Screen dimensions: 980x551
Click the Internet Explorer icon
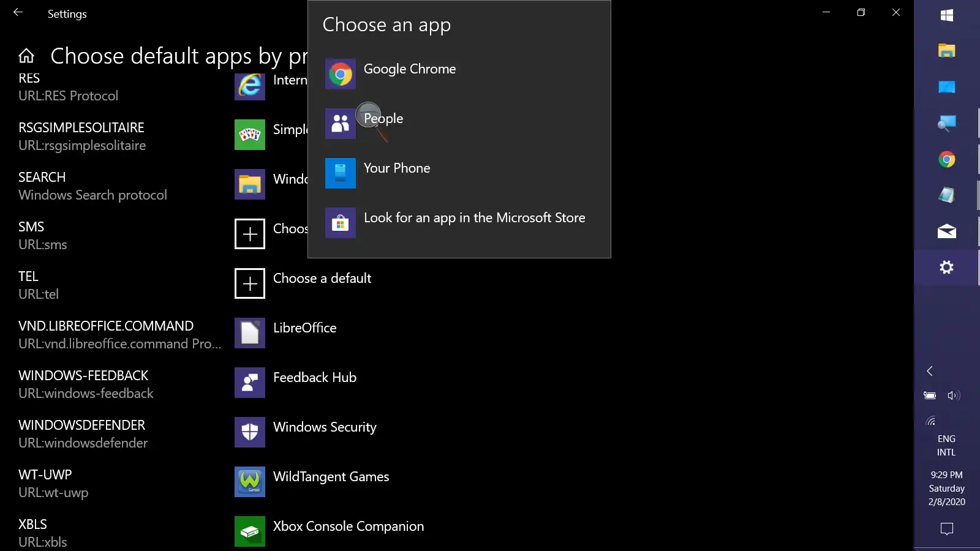[249, 86]
